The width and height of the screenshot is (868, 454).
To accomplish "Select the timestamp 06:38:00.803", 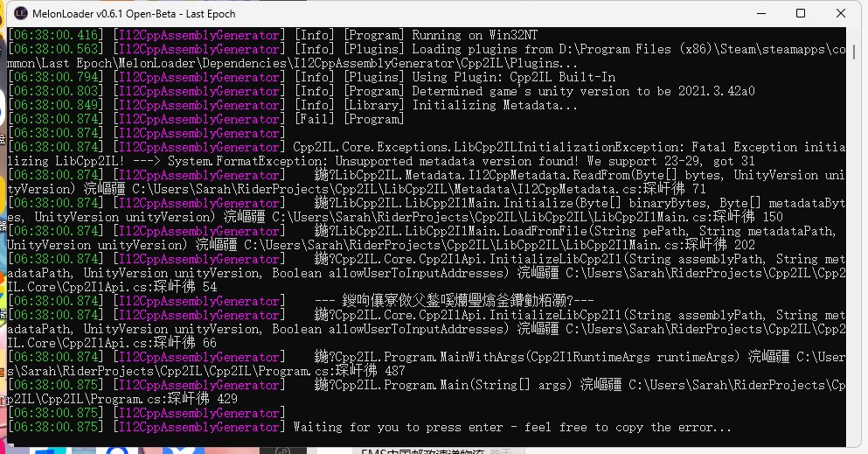I will pos(56,91).
